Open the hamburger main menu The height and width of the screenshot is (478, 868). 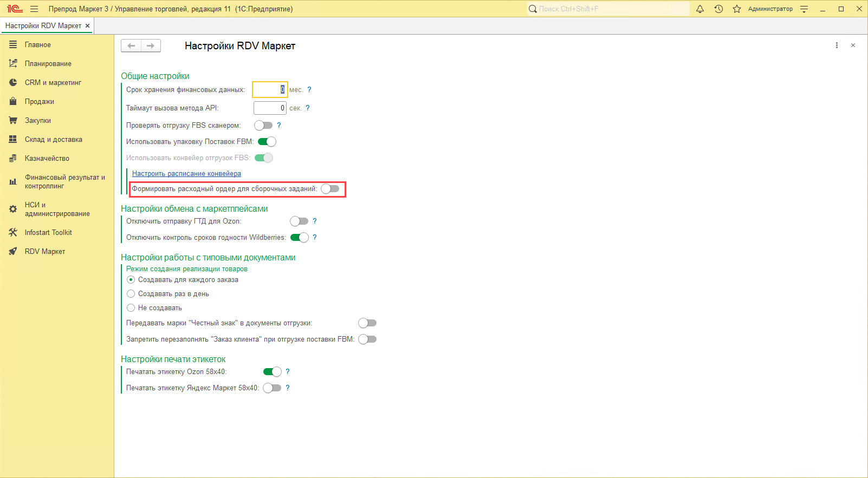point(34,9)
